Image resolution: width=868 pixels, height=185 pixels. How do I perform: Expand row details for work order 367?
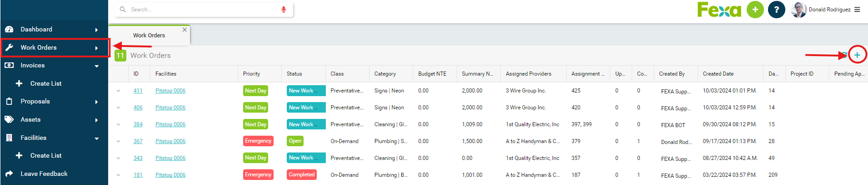(119, 141)
